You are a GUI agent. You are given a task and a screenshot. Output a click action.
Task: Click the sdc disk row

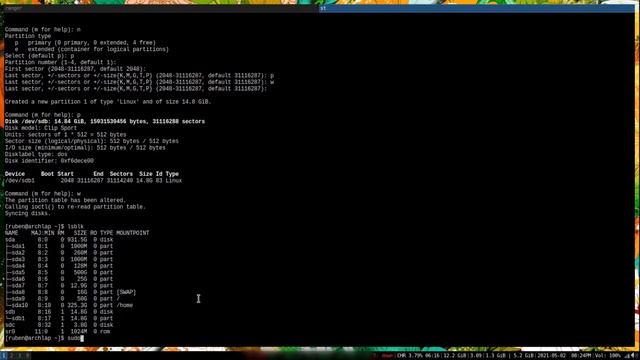59,325
